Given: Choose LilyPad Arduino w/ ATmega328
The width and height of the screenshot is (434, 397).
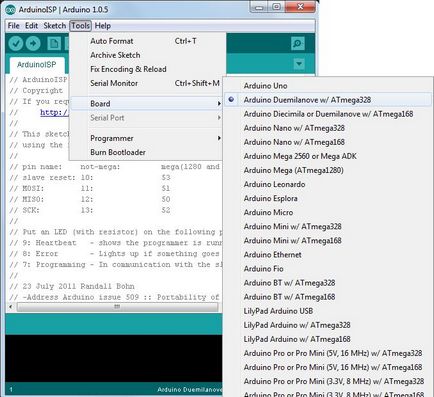Looking at the screenshot, I should click(328, 325).
